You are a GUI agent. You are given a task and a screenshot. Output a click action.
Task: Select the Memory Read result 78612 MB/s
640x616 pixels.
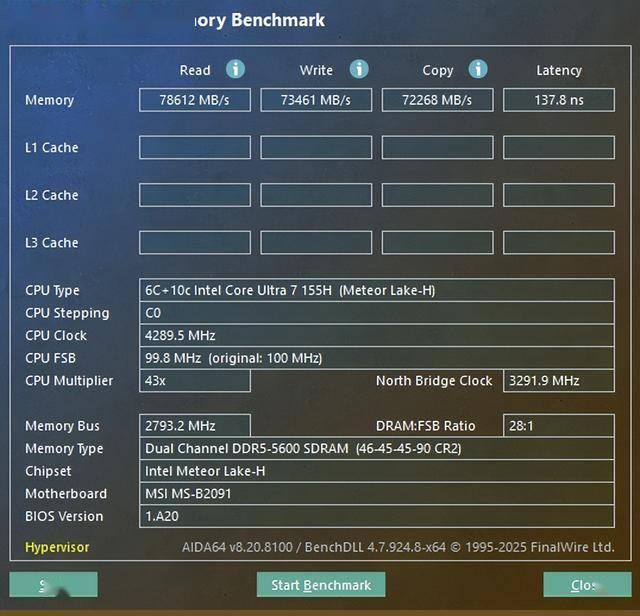(195, 100)
